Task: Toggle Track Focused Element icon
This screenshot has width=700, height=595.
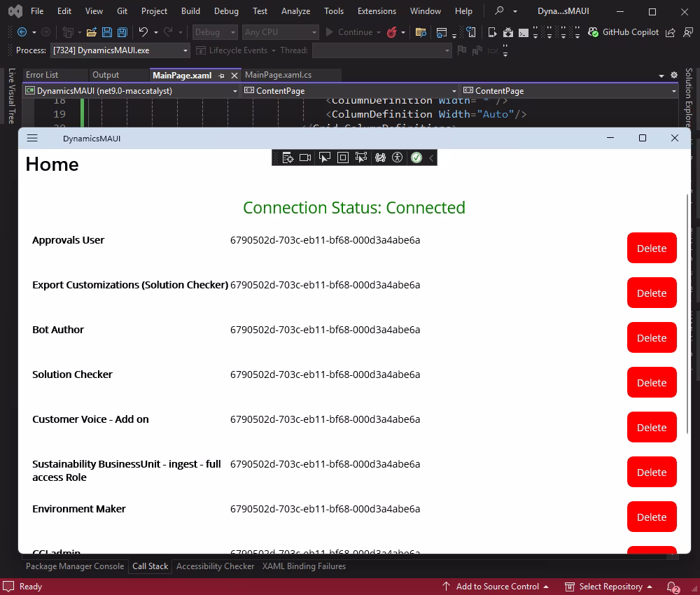Action: tap(360, 157)
